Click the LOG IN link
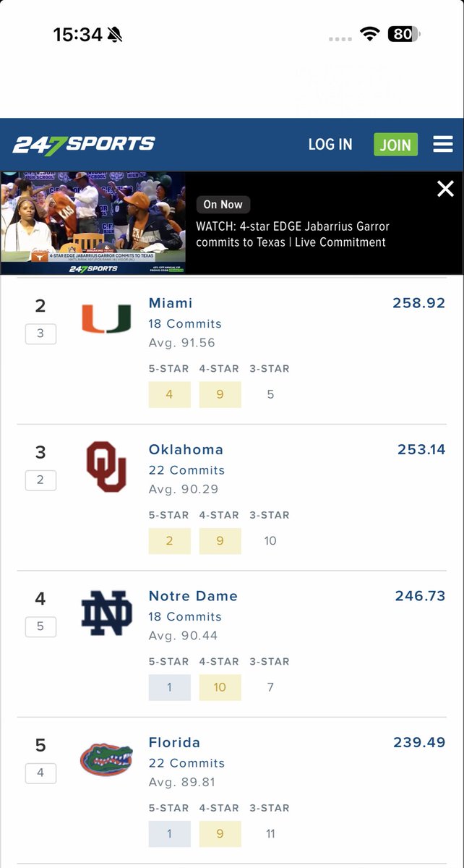464x868 pixels. (x=330, y=145)
